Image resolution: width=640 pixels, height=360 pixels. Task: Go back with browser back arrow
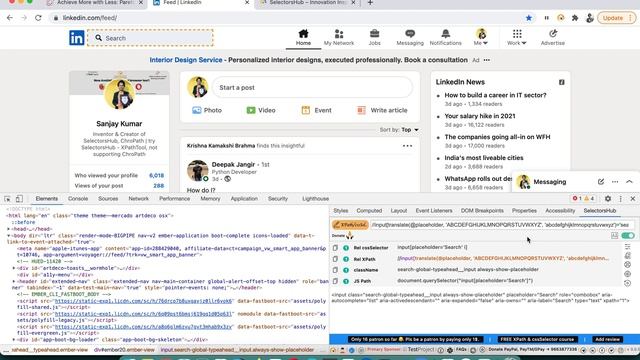(x=10, y=18)
